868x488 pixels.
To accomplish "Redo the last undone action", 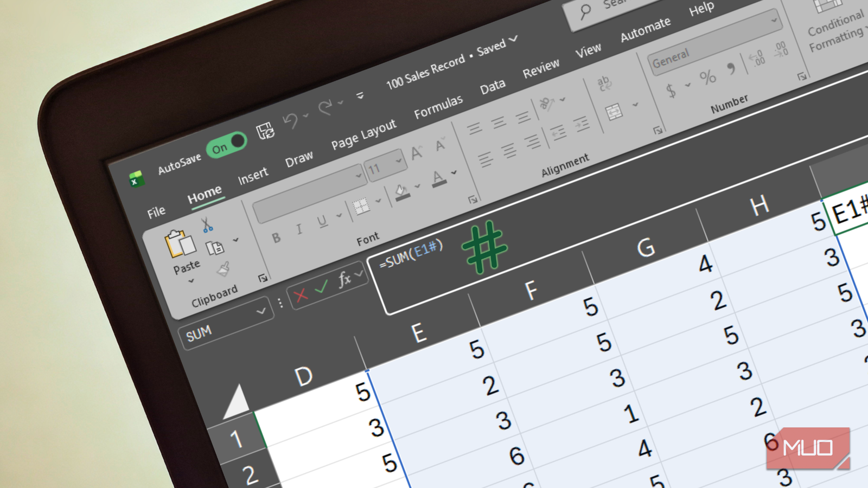I will point(325,108).
